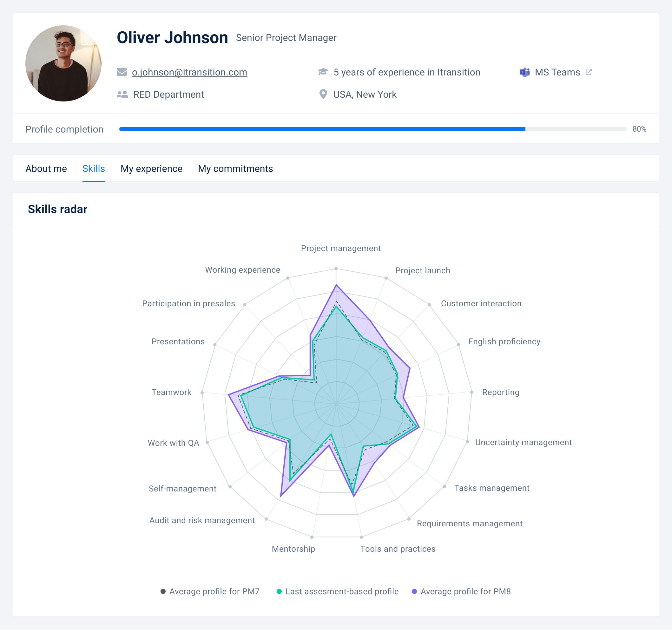Click the Skills radar section header
The image size is (672, 630).
tap(57, 209)
